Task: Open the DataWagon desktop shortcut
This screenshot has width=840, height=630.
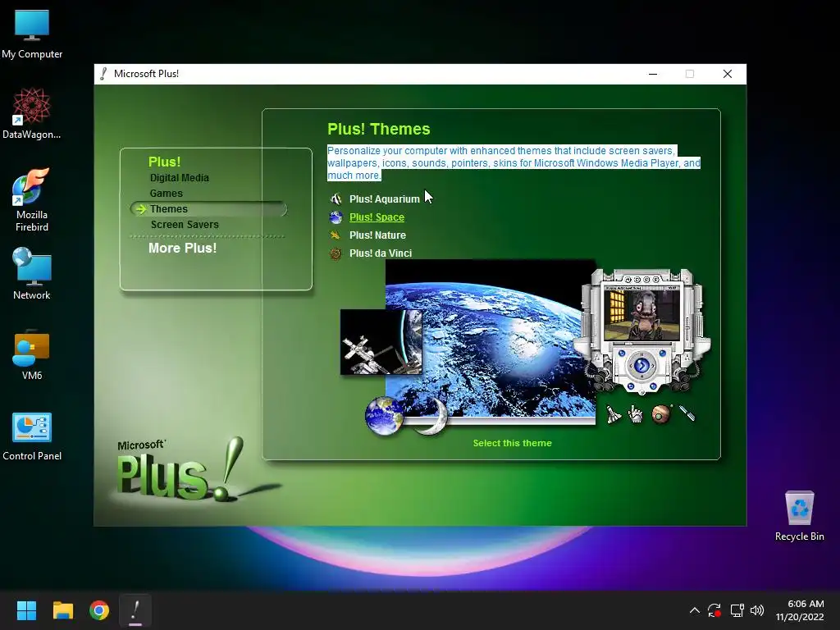Action: (x=32, y=114)
